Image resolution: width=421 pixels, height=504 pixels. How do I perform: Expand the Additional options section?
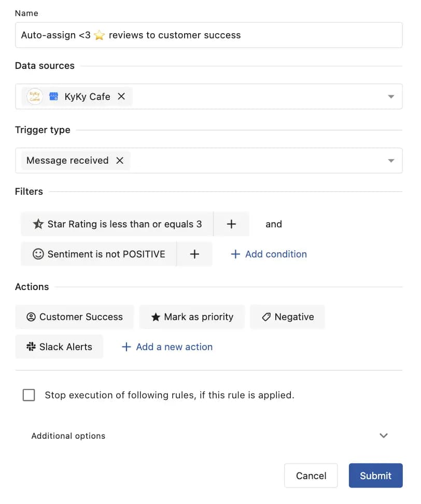click(383, 436)
